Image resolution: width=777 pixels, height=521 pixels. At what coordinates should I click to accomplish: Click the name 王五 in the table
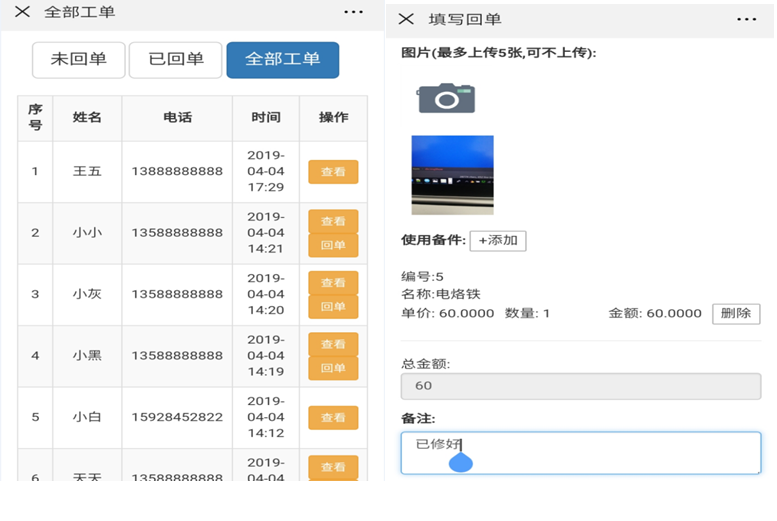tap(87, 172)
